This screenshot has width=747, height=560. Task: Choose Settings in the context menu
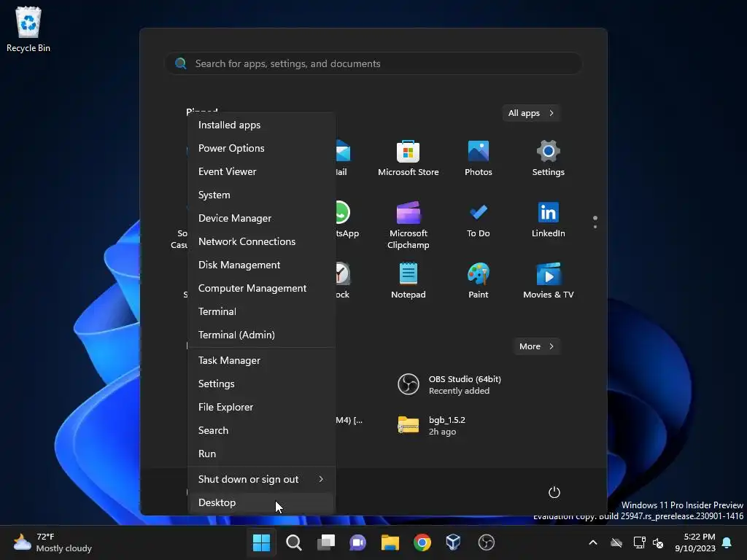click(x=262, y=384)
